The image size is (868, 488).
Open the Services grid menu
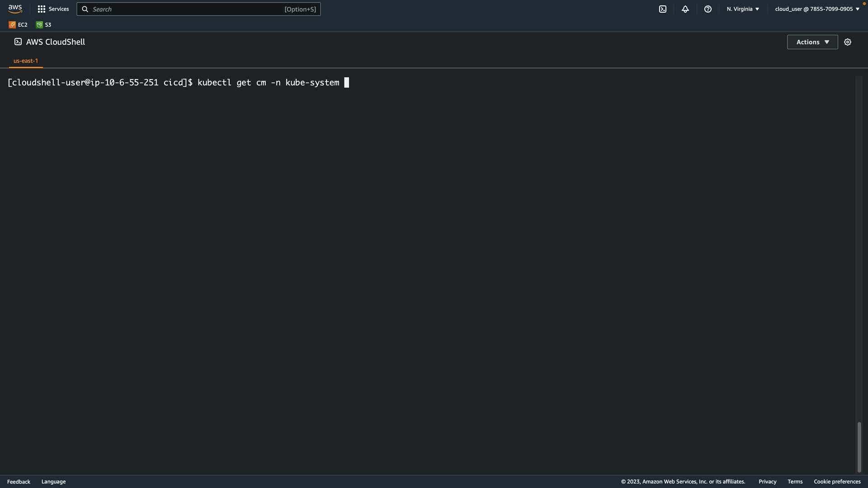coord(53,9)
